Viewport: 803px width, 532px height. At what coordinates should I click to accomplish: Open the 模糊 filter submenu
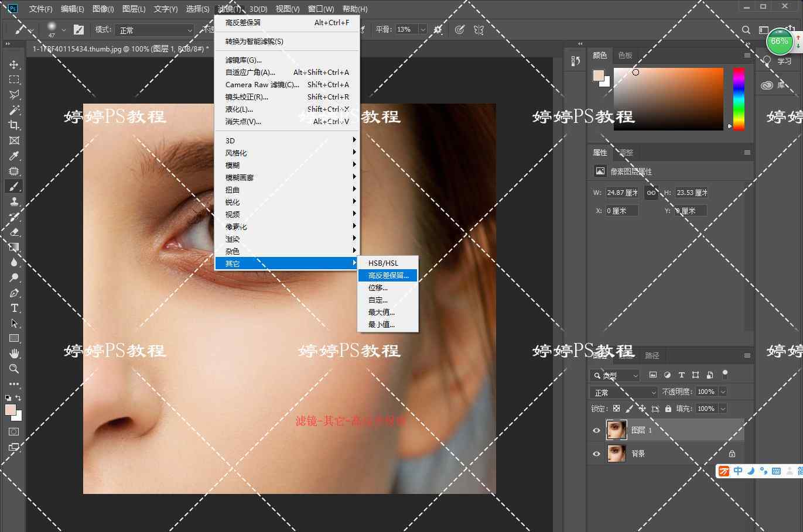(287, 165)
